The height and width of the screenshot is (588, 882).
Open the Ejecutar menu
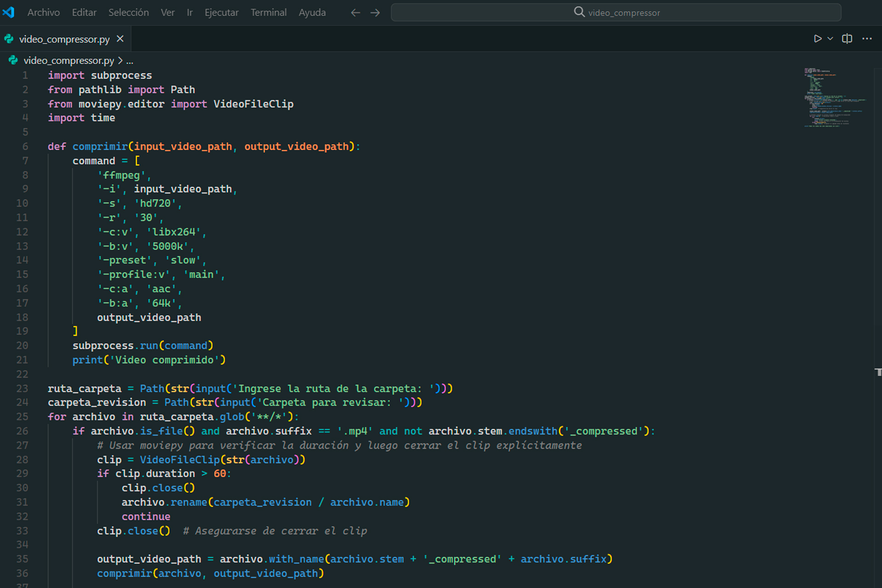coord(221,12)
